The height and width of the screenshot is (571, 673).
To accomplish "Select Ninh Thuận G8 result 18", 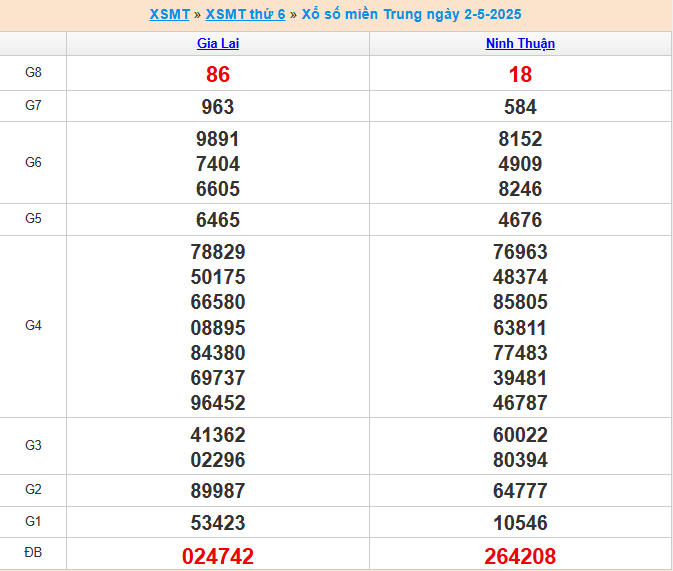I will (x=520, y=74).
